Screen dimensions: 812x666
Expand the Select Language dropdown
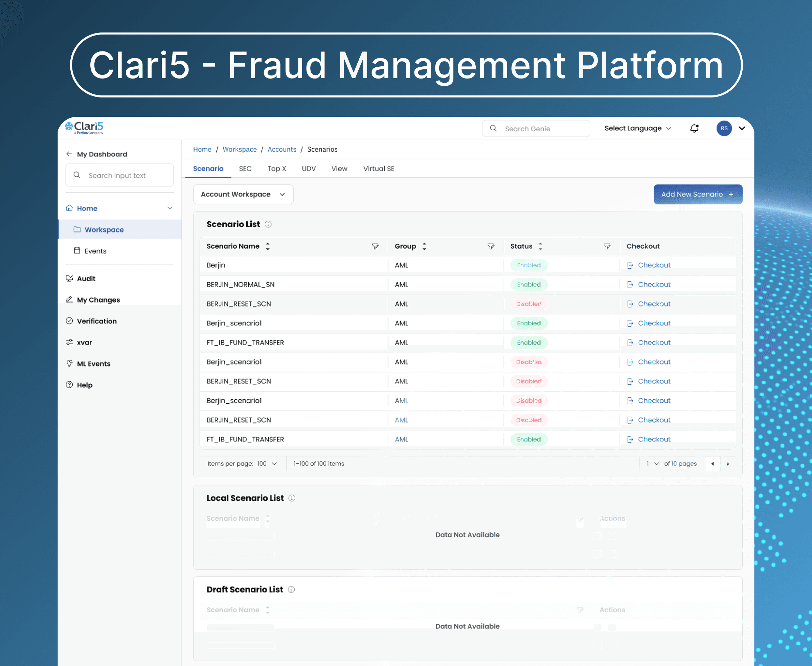(x=637, y=129)
